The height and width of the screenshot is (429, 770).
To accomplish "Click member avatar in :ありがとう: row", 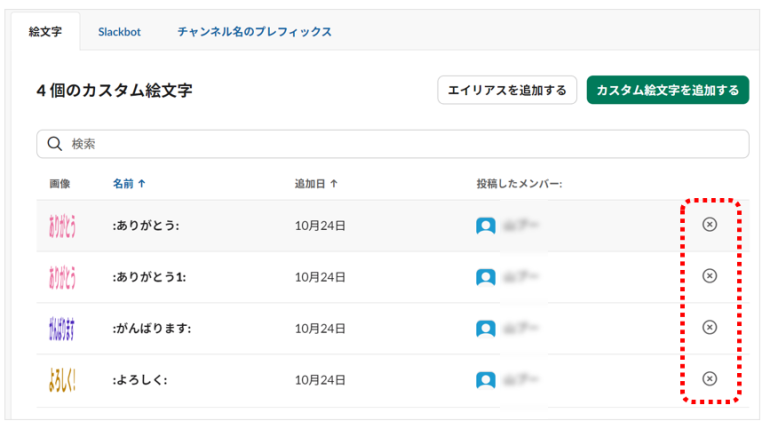I will tap(486, 226).
